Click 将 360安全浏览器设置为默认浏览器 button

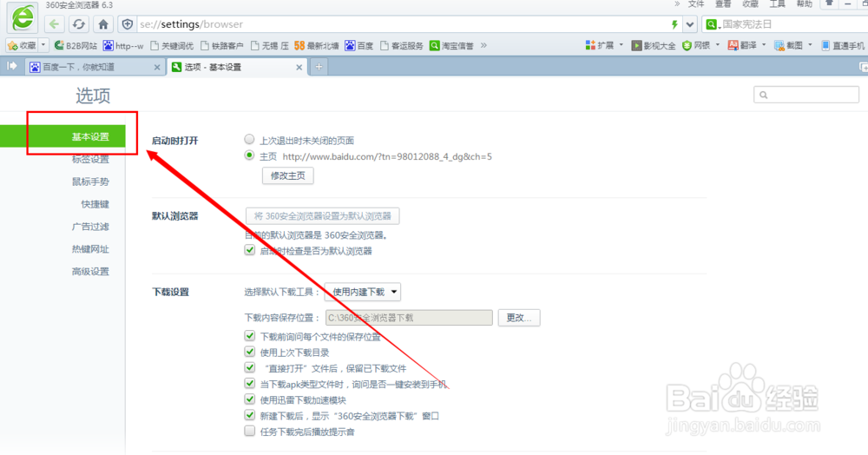click(322, 216)
